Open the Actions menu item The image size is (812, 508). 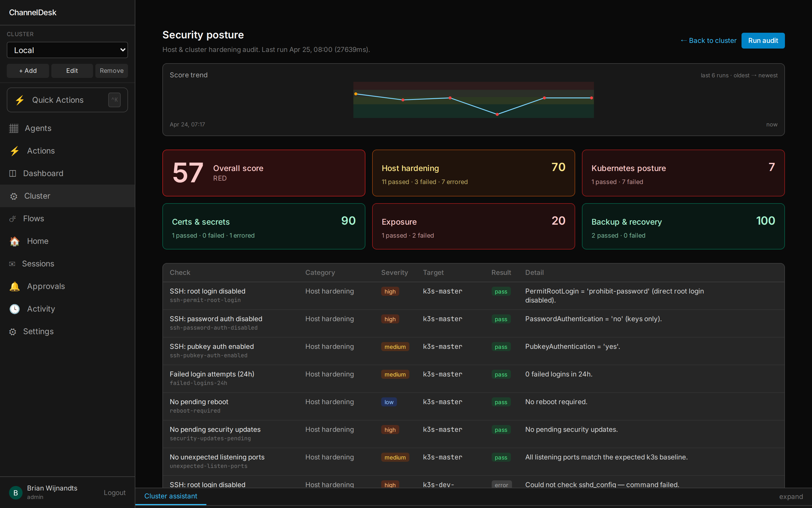[67, 151]
